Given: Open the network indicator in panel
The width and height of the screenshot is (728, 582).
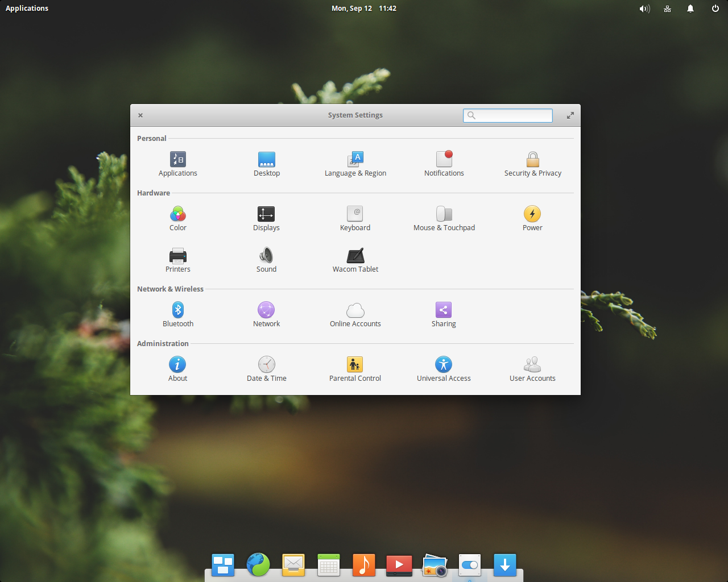Looking at the screenshot, I should pos(668,9).
